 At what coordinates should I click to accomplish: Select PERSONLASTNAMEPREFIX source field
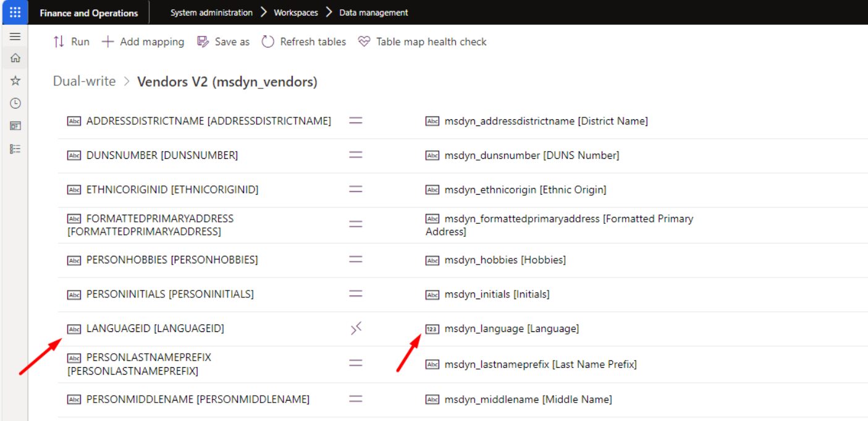140,364
